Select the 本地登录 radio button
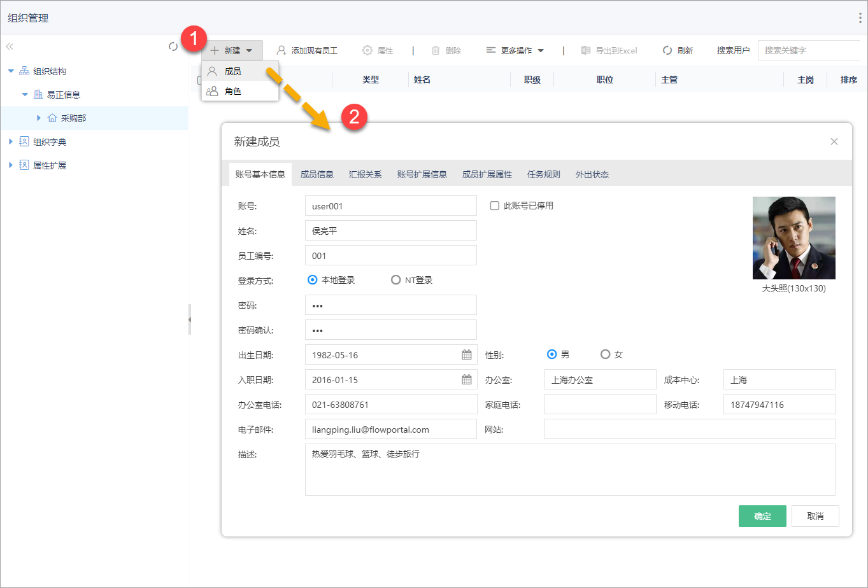This screenshot has width=868, height=588. coord(312,280)
